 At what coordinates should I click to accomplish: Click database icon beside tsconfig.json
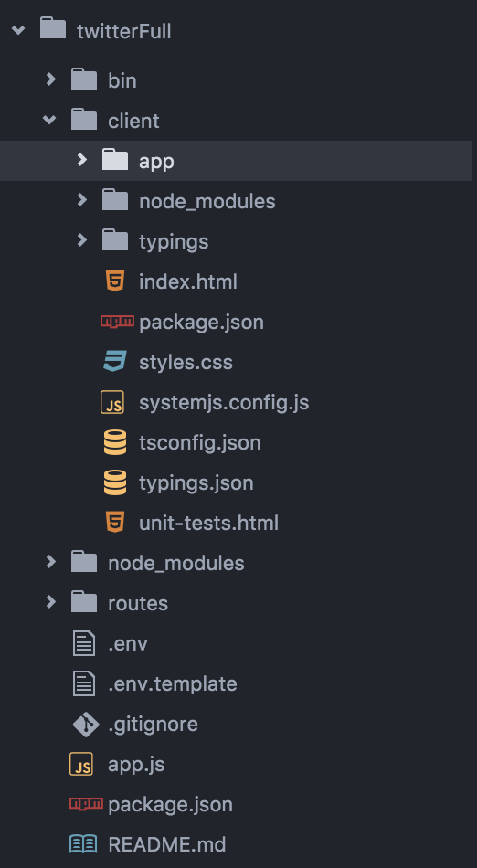point(115,441)
